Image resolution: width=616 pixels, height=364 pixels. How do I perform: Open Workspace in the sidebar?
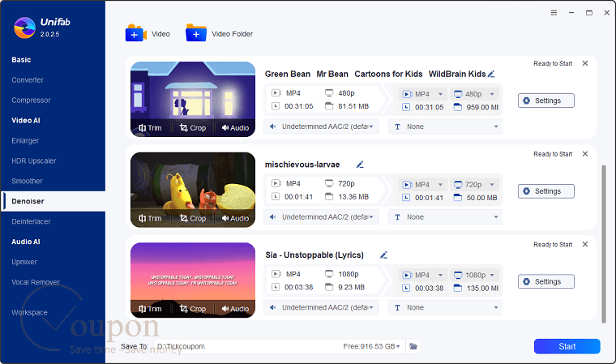click(29, 312)
